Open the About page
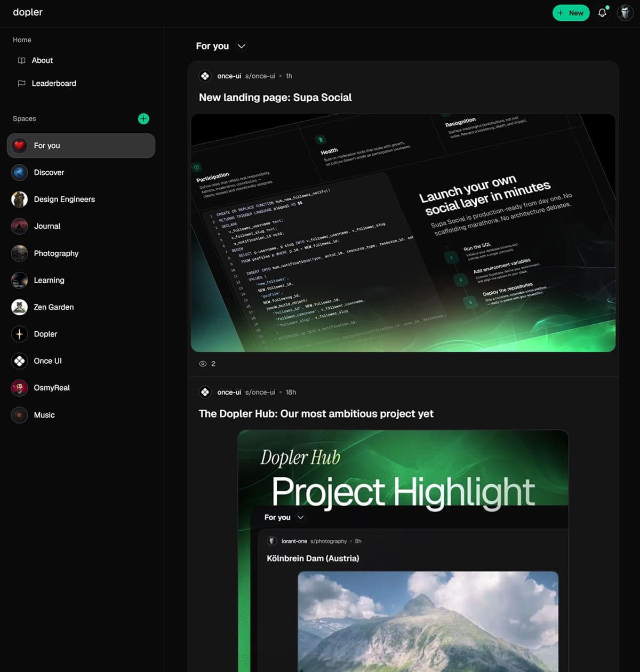Viewport: 640px width, 672px height. tap(42, 60)
